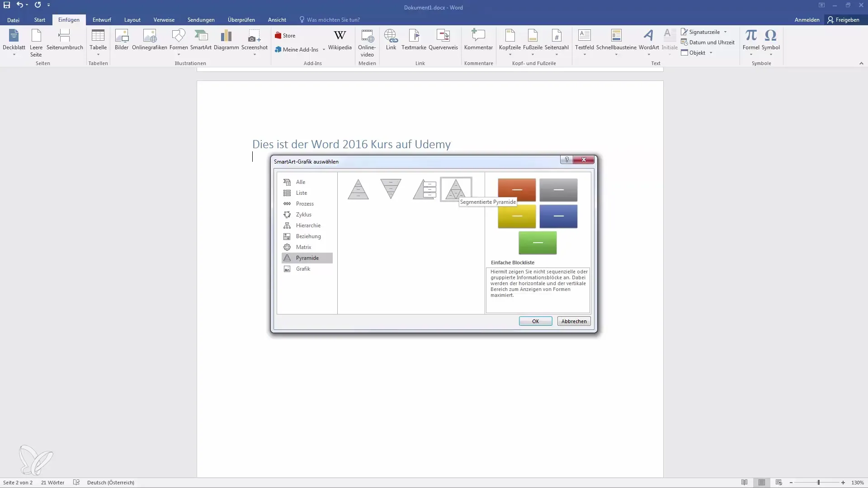Click the WordArt button
This screenshot has width=868, height=488.
point(649,42)
